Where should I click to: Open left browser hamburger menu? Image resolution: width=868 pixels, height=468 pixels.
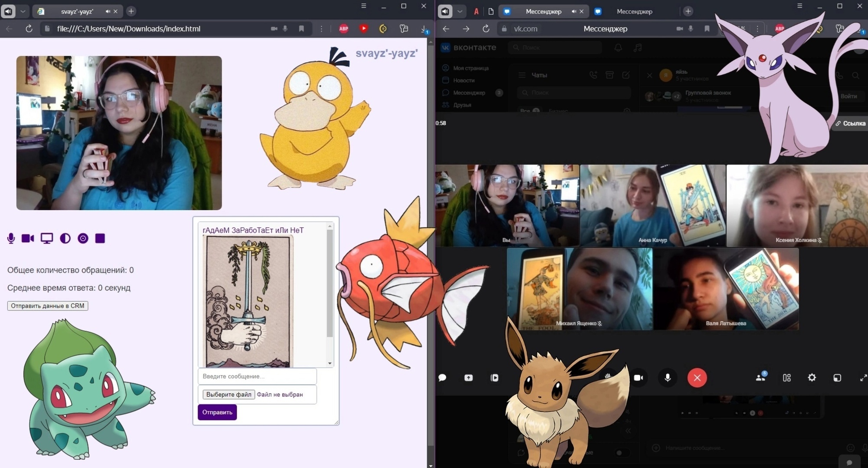(364, 6)
